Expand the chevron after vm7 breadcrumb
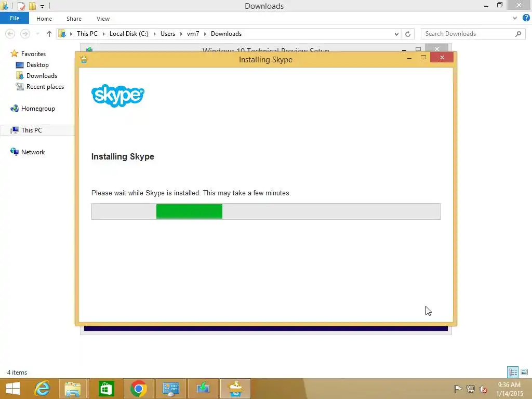Viewport: 532px width, 399px height. 205,34
